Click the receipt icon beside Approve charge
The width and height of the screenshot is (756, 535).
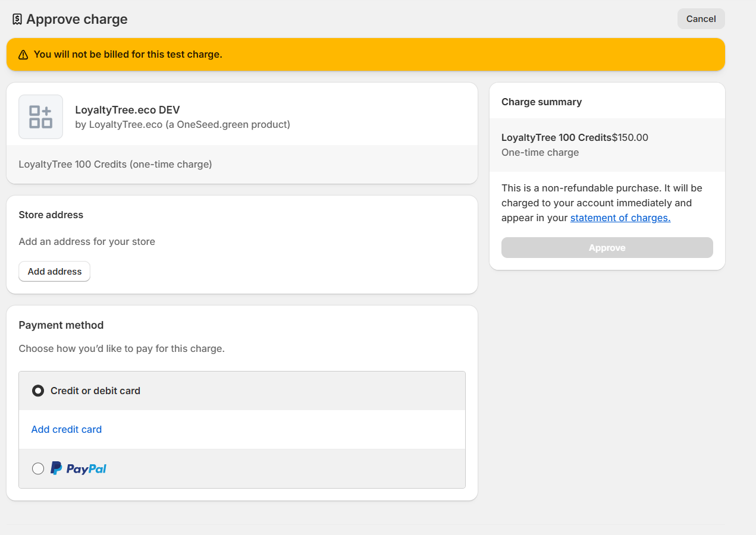(x=17, y=18)
